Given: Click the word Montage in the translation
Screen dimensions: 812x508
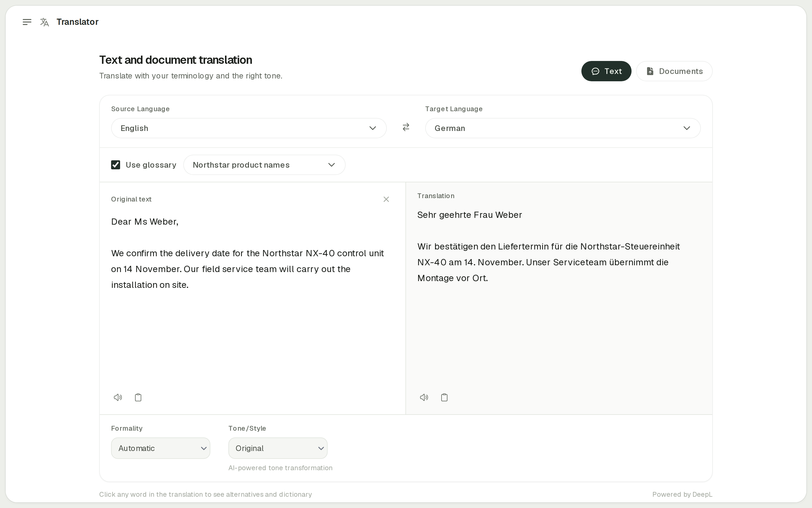Looking at the screenshot, I should tap(435, 278).
